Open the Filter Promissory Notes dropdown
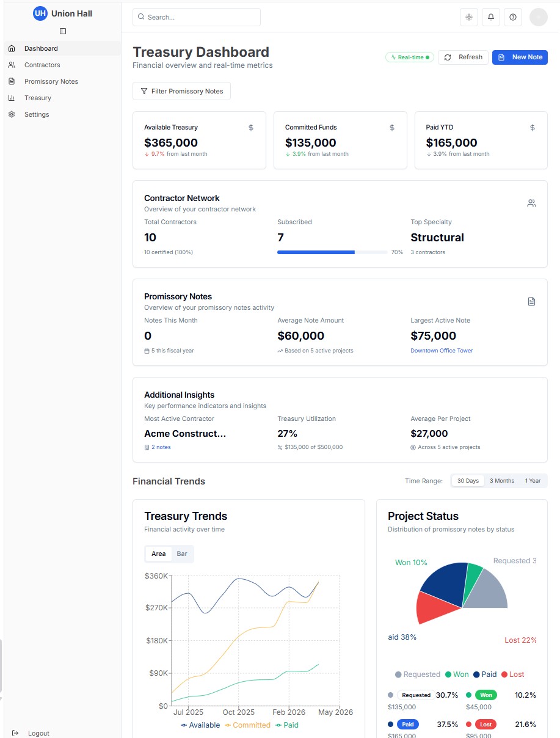Screen dimensions: 560x738 click(x=181, y=90)
